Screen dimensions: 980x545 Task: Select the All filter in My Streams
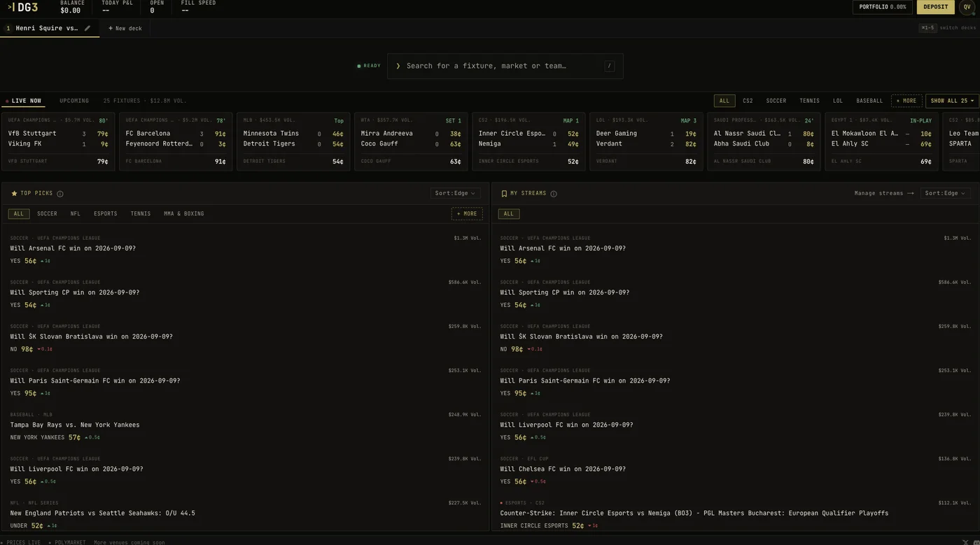click(509, 213)
